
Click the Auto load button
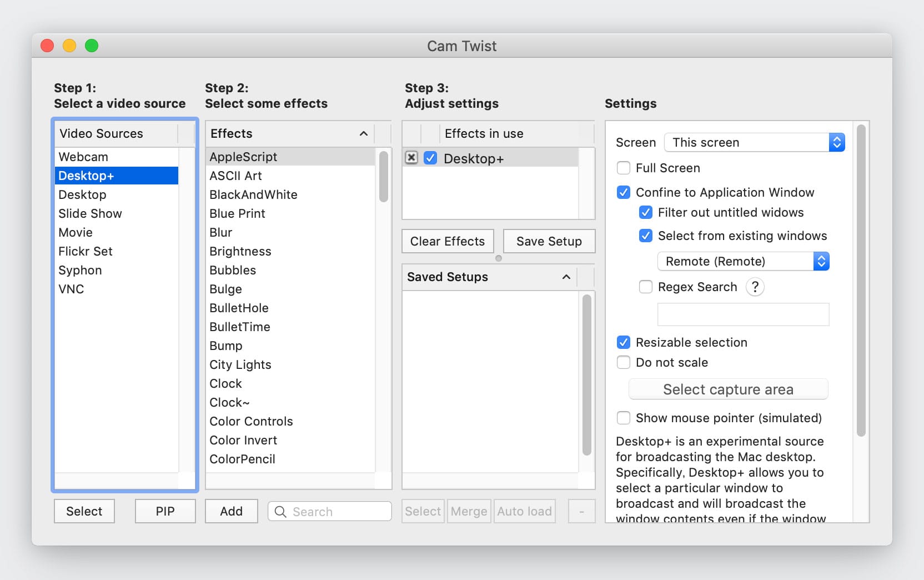pyautogui.click(x=525, y=511)
